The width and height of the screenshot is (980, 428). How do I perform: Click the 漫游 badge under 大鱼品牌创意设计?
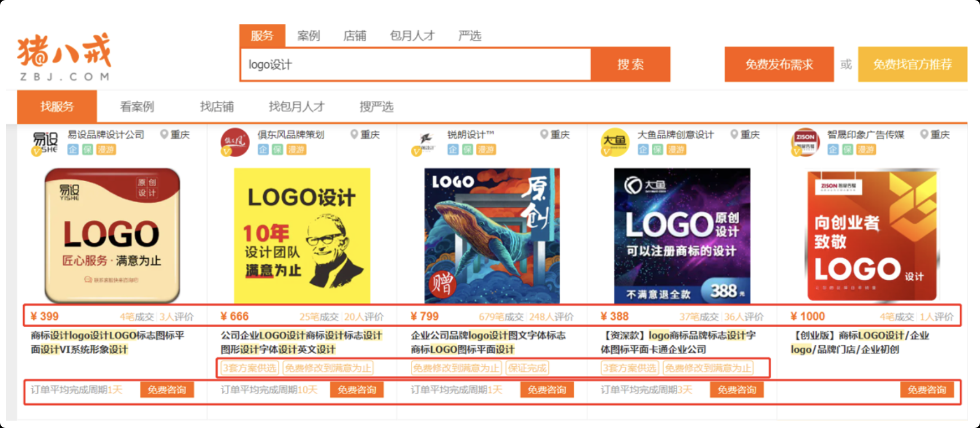pos(677,149)
